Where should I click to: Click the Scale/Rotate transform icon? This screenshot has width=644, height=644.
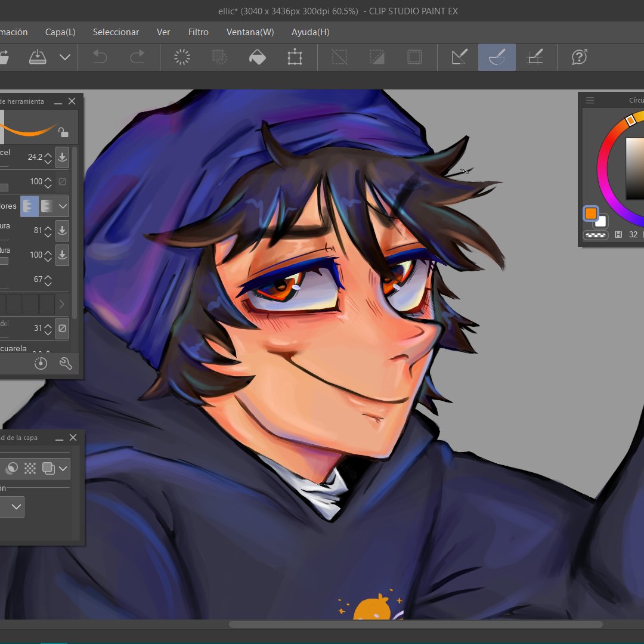(295, 57)
